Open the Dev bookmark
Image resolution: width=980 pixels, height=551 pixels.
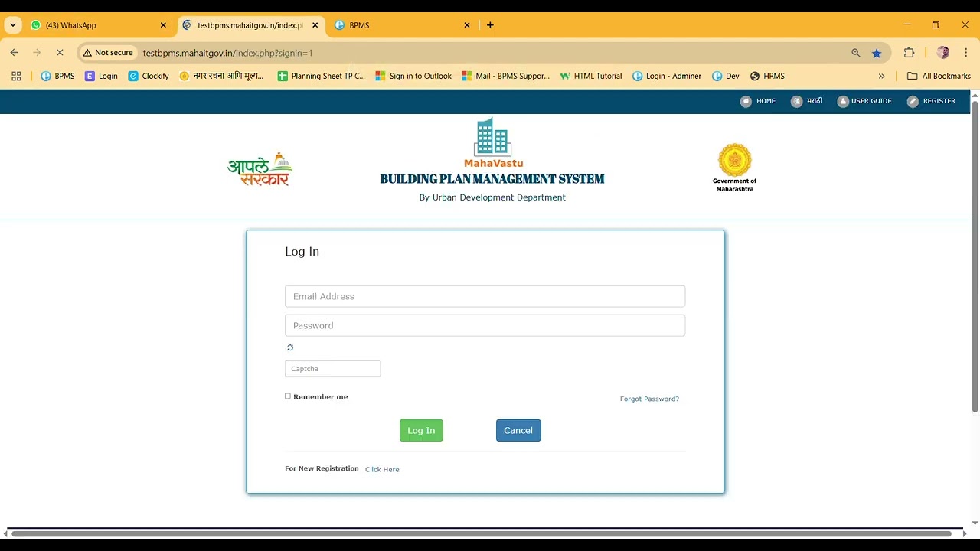click(726, 76)
